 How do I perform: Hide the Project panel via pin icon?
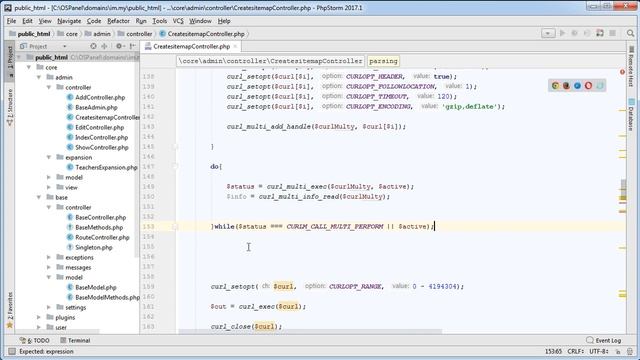coord(132,46)
